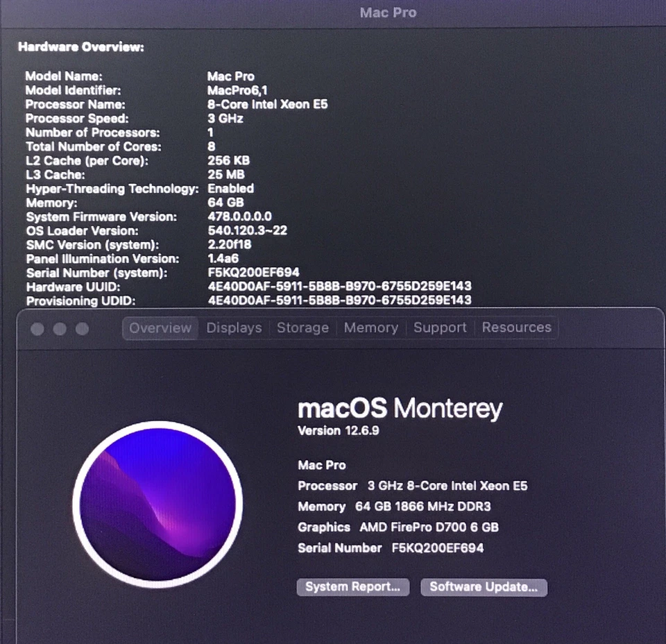The image size is (666, 644).
Task: Select the Memory tab
Action: coord(371,328)
